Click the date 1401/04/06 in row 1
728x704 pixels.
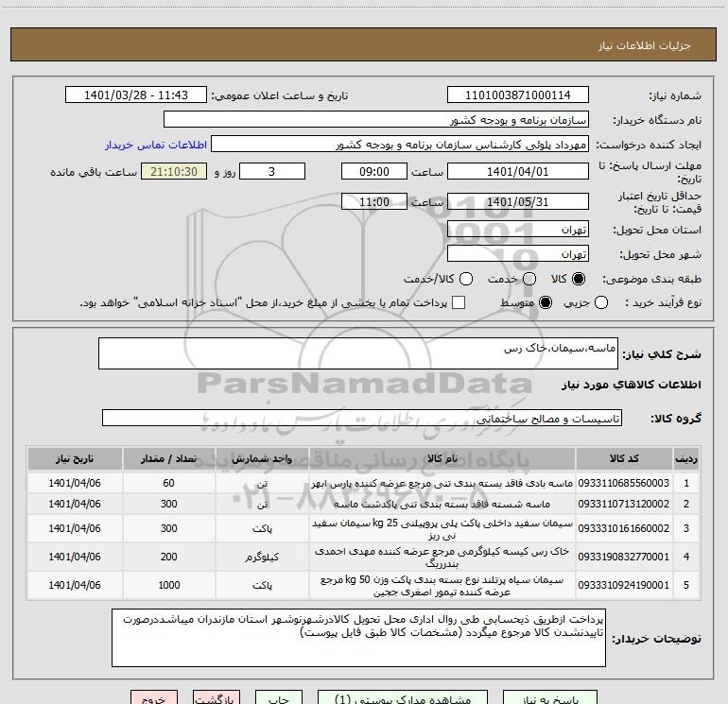75,483
